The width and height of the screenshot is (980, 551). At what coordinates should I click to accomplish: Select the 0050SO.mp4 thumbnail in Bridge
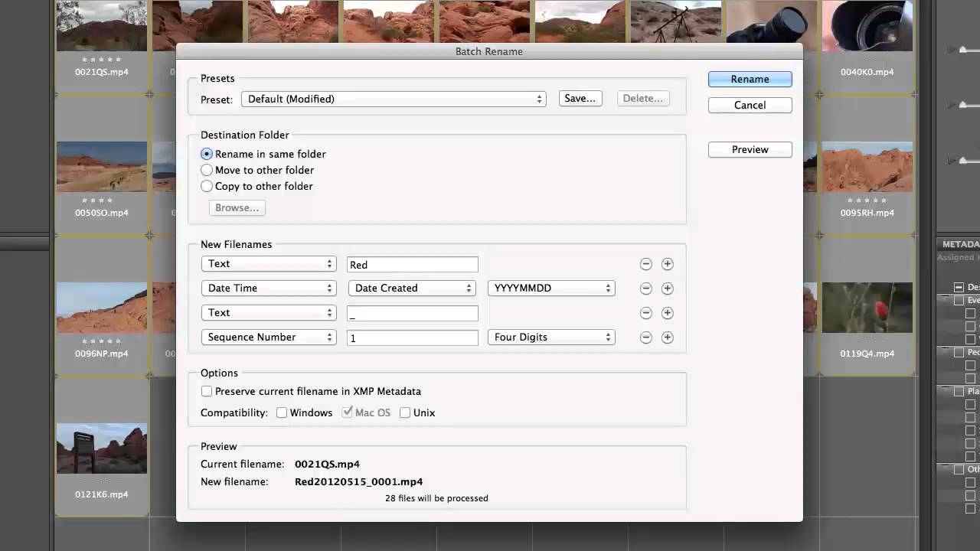point(102,166)
